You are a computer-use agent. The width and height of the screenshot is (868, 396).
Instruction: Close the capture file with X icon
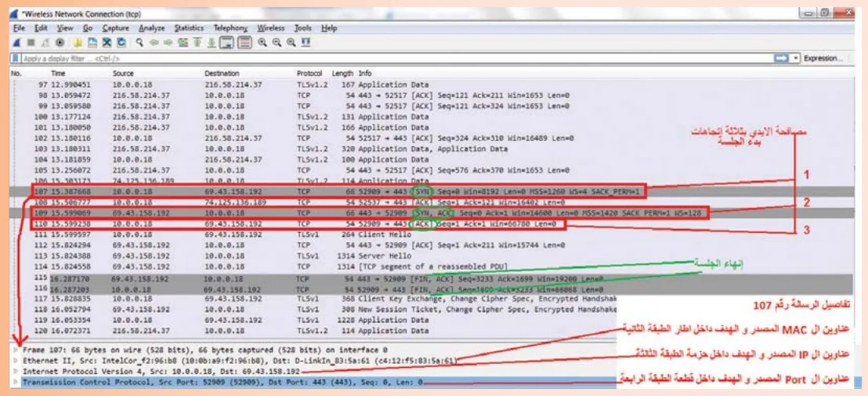pyautogui.click(x=107, y=42)
